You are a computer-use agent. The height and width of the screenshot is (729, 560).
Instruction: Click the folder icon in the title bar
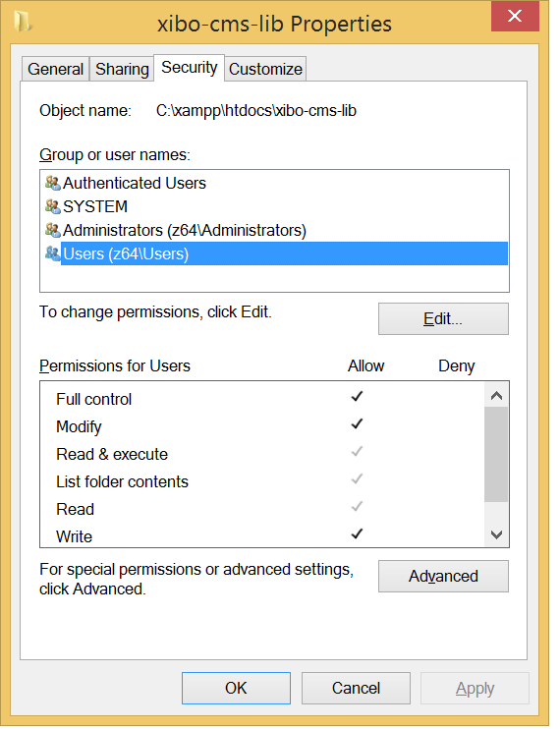[x=23, y=22]
